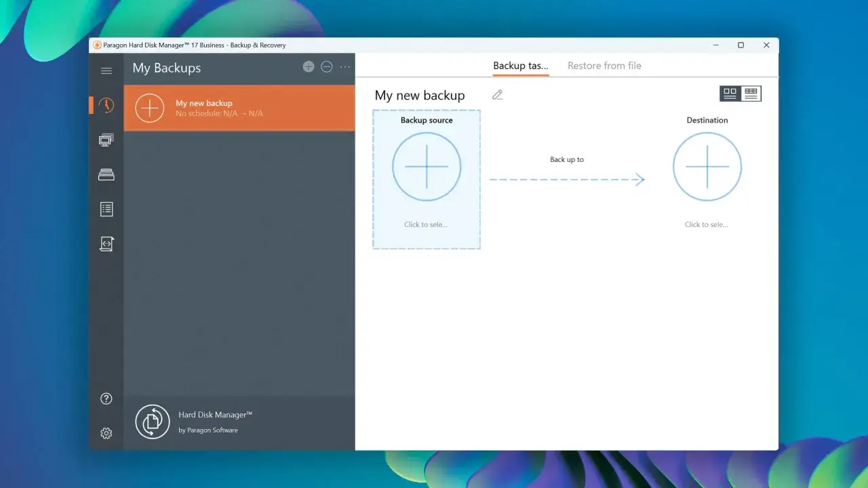Switch to Restore from file tab
Image resolution: width=868 pixels, height=488 pixels.
pos(604,66)
